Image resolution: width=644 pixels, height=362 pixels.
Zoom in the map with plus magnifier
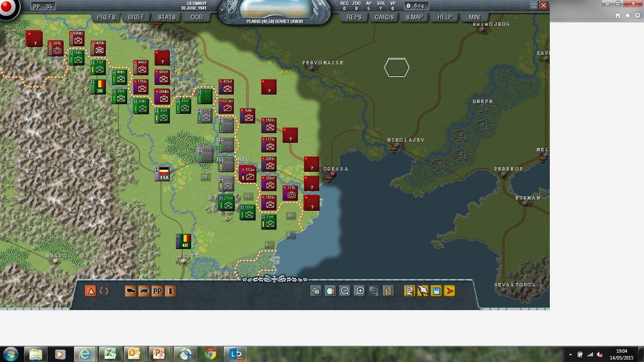point(360,291)
